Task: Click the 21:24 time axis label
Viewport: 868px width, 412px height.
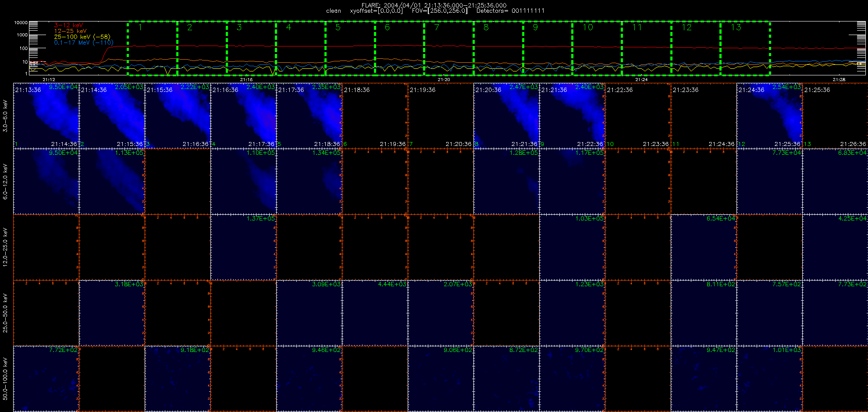Action: coord(641,80)
